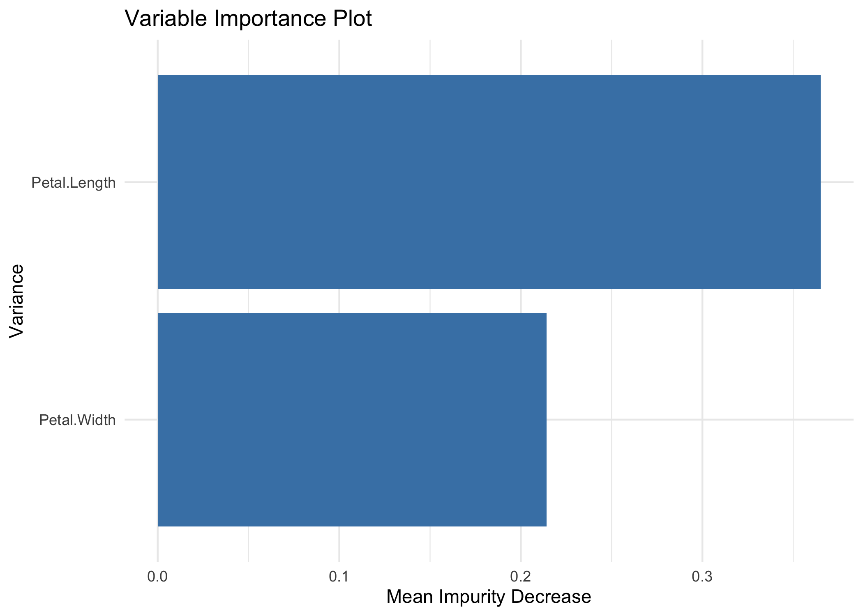Click the white gap between the two bars
Screen dimensions: 863x616
click(411, 301)
